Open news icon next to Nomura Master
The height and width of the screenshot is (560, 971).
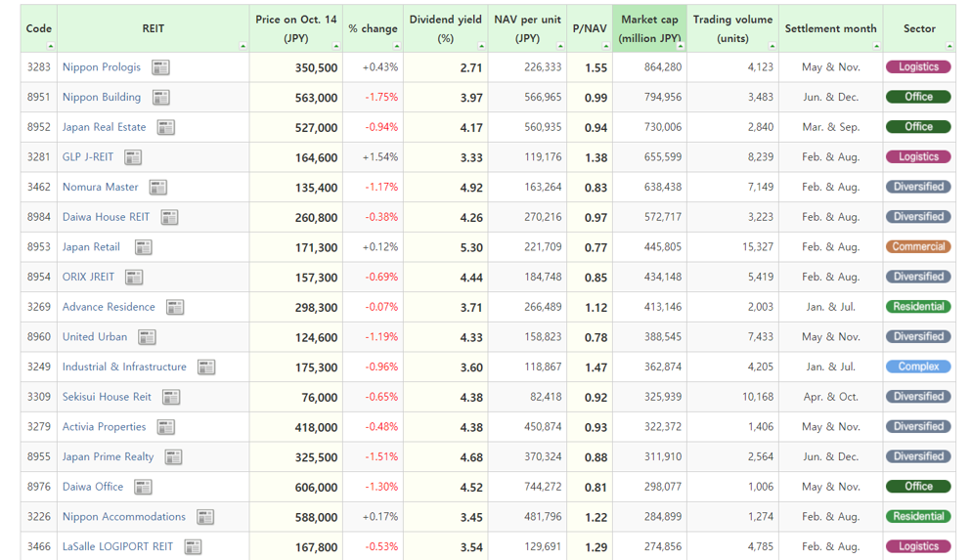click(158, 187)
